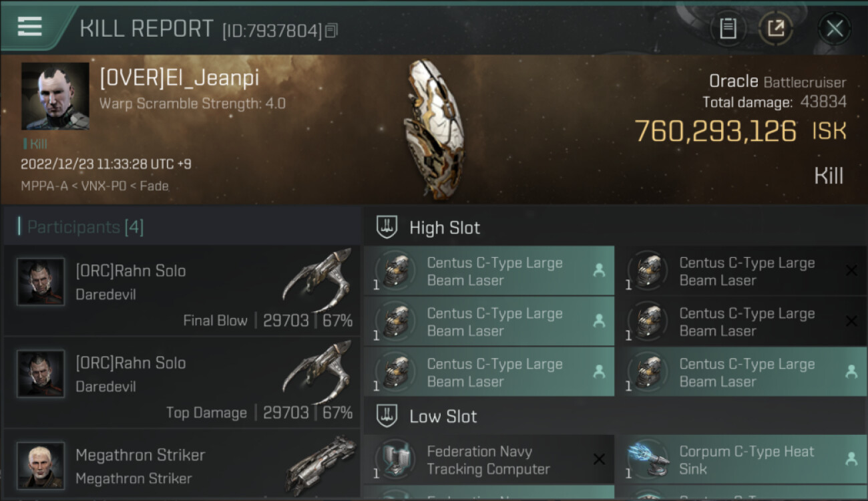Open the hamburger menu icon

click(29, 27)
